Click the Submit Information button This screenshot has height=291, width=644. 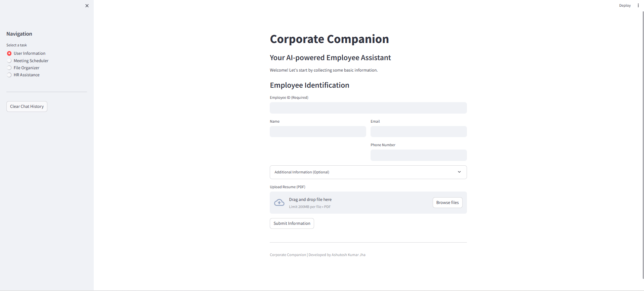pos(292,223)
